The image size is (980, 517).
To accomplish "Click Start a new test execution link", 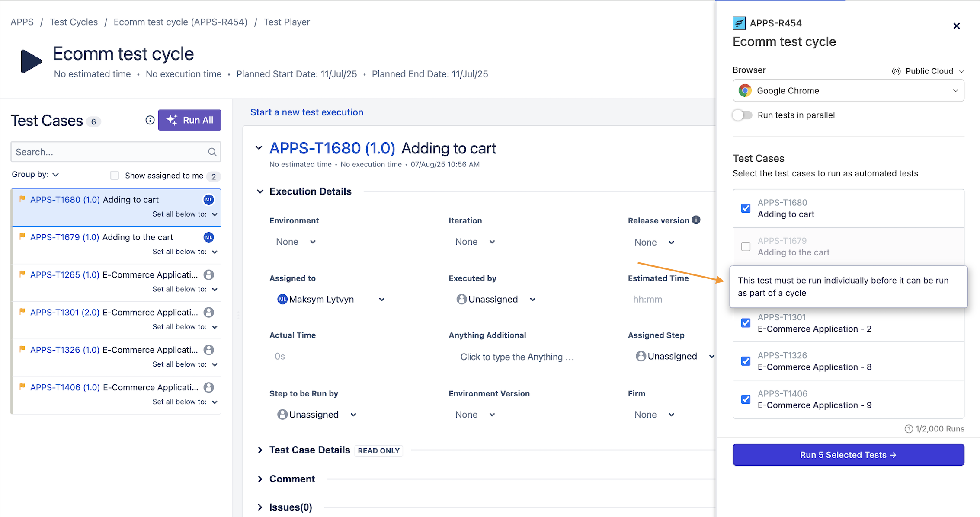I will pos(307,112).
